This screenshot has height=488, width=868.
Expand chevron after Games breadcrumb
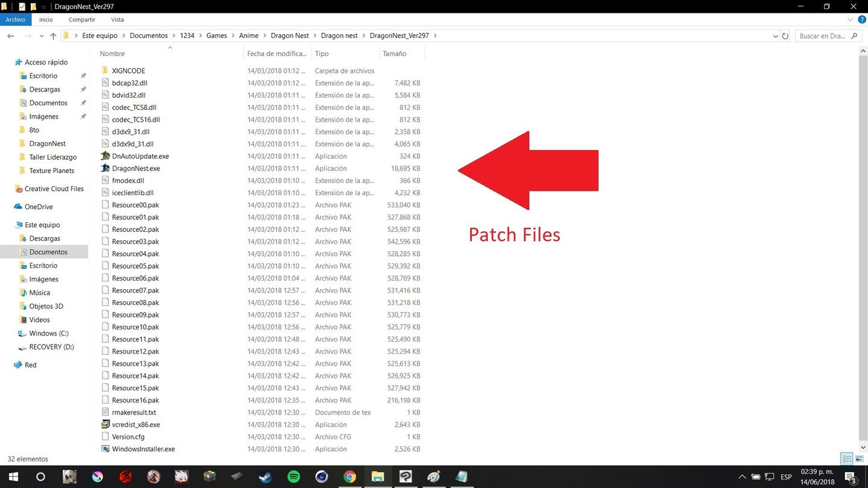coord(233,36)
